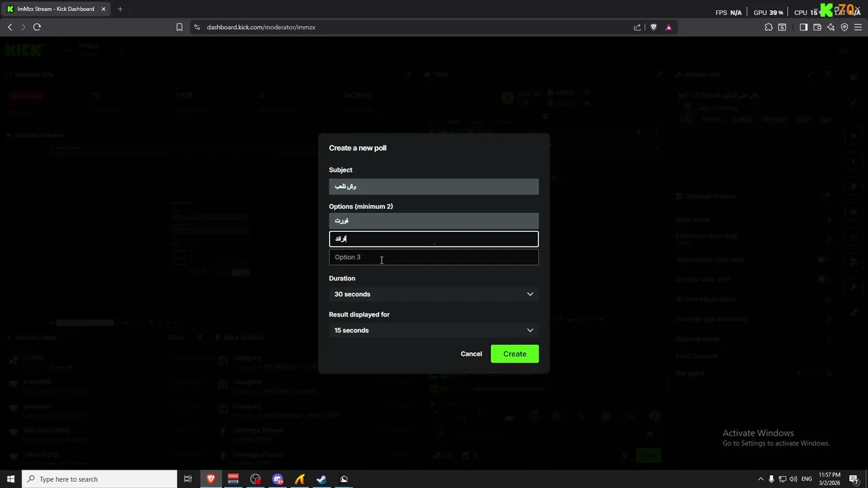Screen dimensions: 868x488
Task: Click the poll Subject input field
Action: (x=434, y=186)
